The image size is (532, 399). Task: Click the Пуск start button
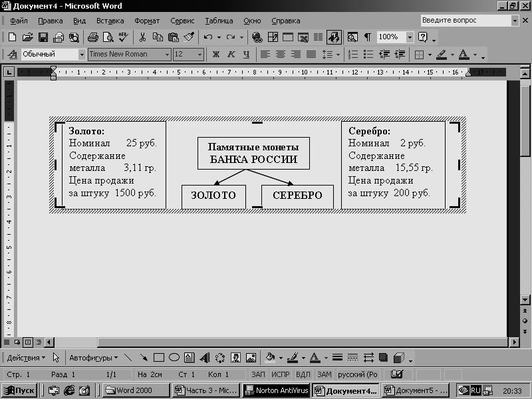pyautogui.click(x=20, y=390)
